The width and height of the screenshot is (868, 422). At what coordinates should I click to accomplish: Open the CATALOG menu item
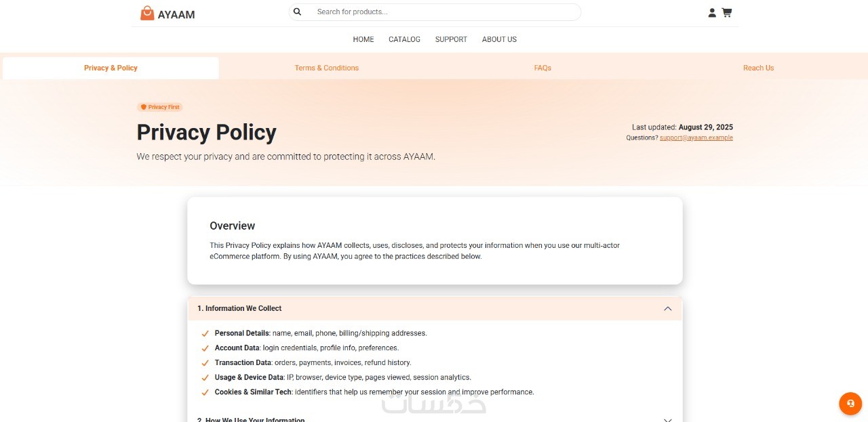click(x=404, y=39)
